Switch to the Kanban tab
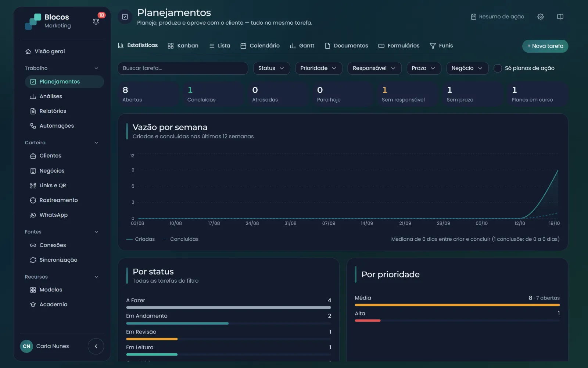This screenshot has height=368, width=588. click(183, 46)
